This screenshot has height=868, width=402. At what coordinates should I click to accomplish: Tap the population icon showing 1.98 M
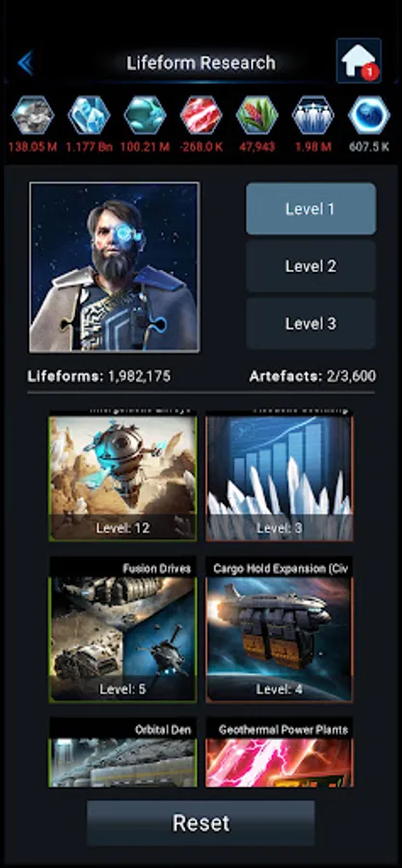pos(313,115)
